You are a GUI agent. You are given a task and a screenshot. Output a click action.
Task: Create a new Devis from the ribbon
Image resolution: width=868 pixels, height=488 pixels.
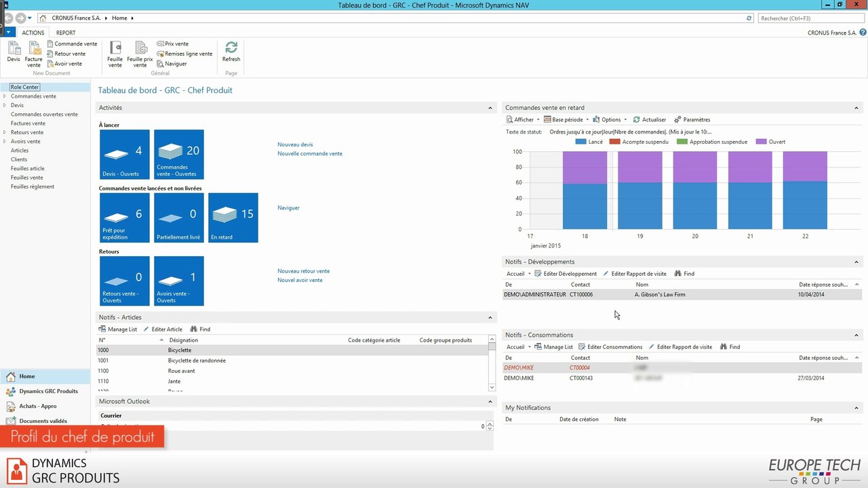(x=14, y=52)
